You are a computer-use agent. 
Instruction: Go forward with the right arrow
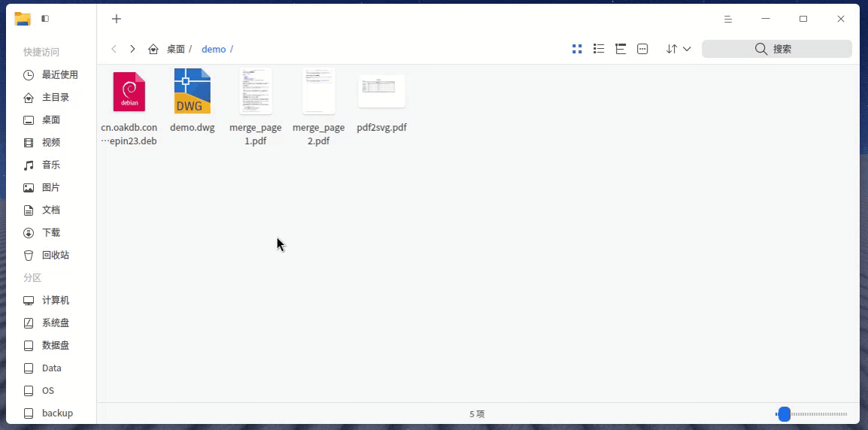tap(132, 49)
